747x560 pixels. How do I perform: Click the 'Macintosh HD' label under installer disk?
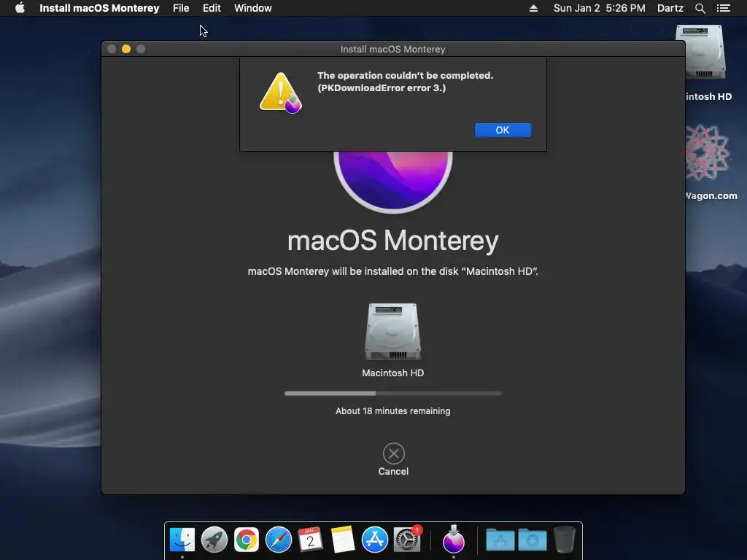[393, 373]
